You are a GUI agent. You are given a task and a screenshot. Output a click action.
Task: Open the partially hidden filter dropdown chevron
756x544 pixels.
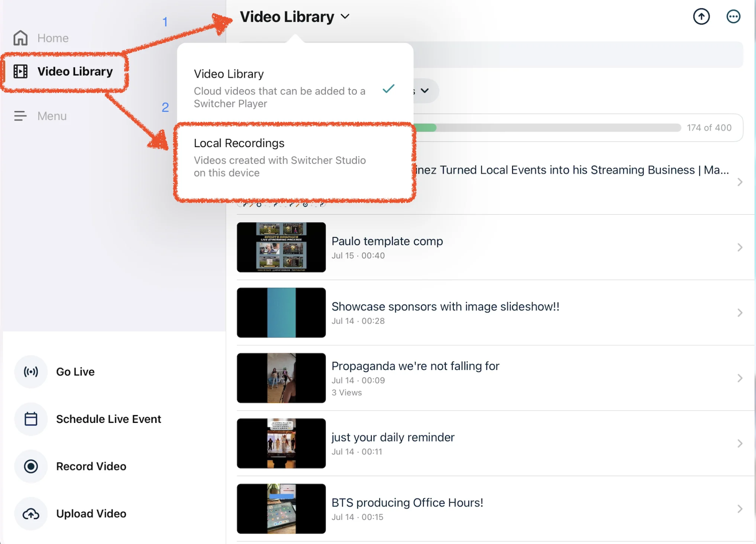(425, 91)
